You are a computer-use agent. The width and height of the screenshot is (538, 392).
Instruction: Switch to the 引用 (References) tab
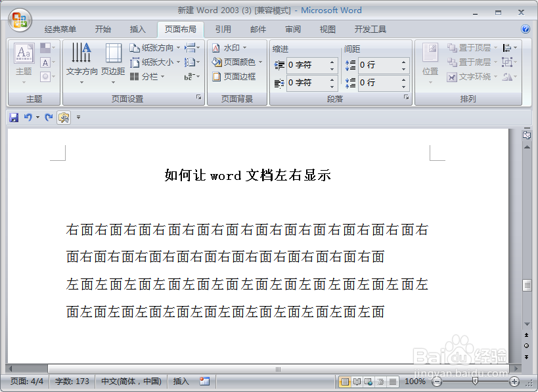223,28
